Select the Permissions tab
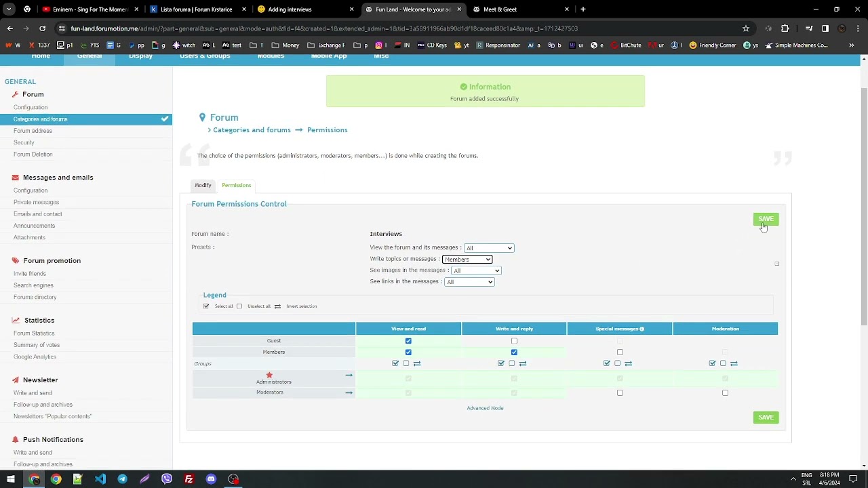 (x=236, y=185)
